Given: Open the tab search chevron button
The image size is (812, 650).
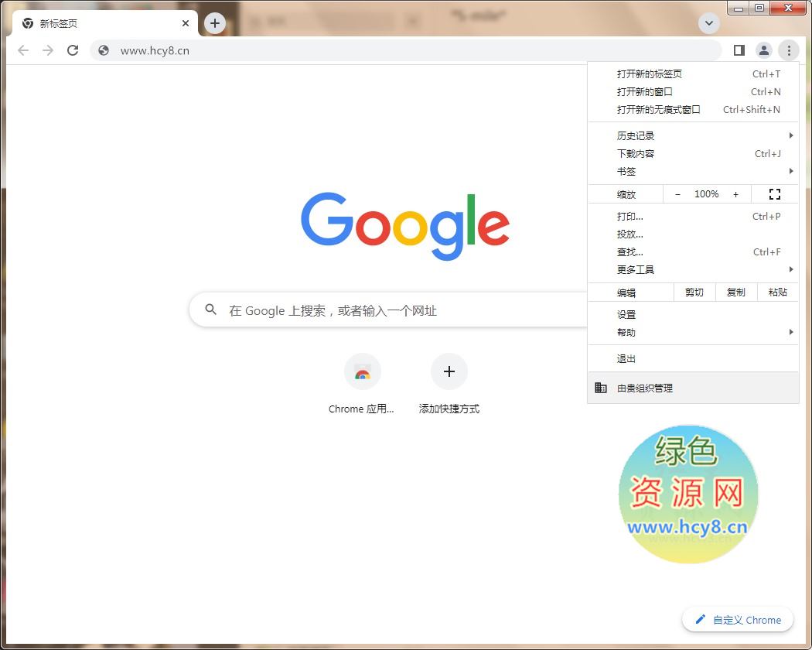Looking at the screenshot, I should click(709, 22).
